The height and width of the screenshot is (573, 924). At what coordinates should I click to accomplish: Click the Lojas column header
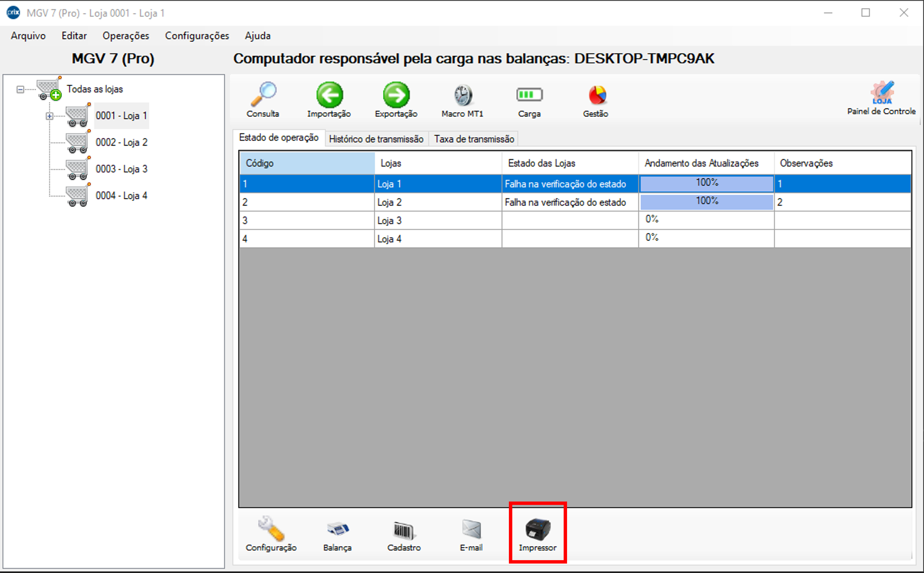(x=439, y=163)
